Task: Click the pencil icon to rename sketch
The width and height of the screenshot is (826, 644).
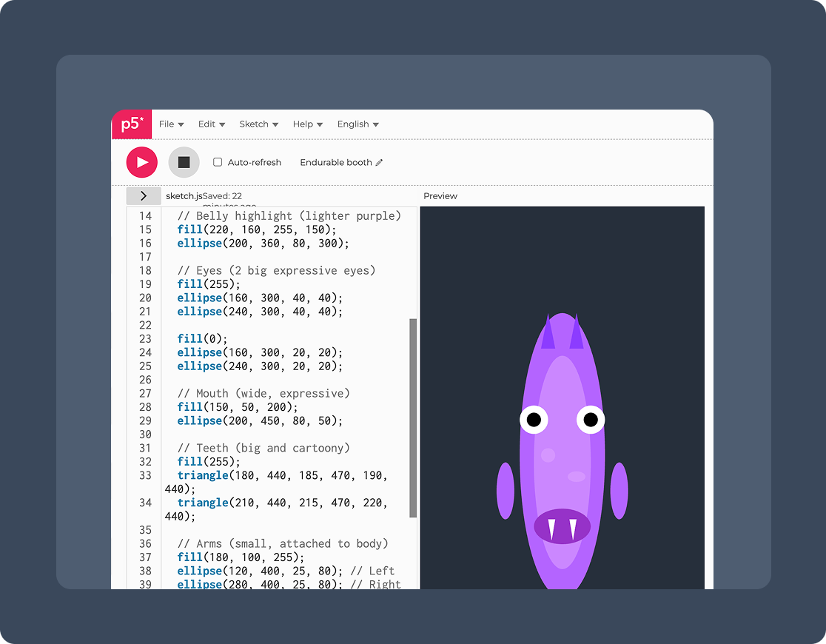Action: coord(380,163)
